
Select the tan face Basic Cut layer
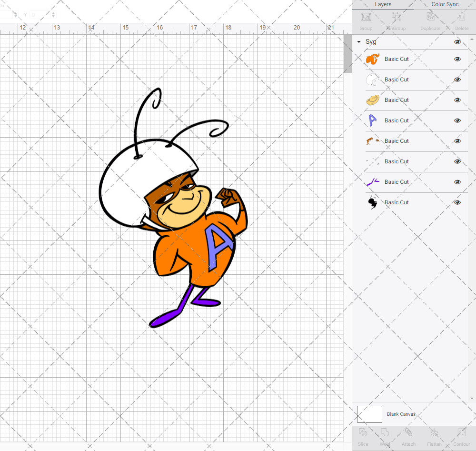click(x=397, y=100)
